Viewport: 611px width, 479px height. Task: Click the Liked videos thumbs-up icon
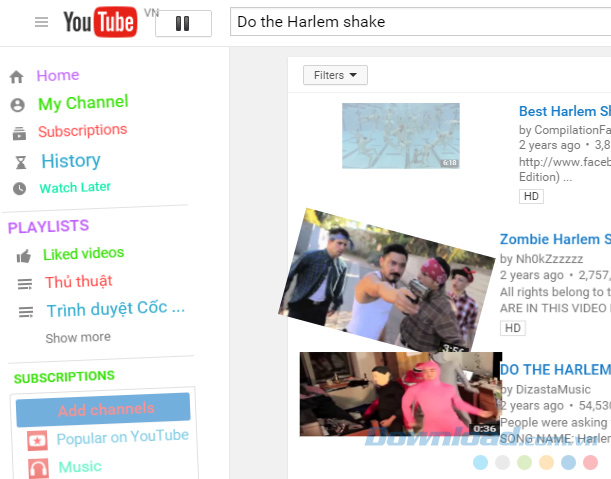click(x=24, y=256)
